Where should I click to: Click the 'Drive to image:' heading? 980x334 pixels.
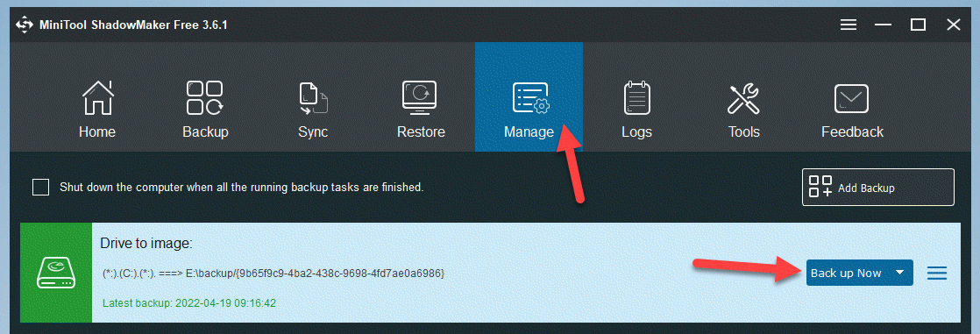[x=146, y=244]
